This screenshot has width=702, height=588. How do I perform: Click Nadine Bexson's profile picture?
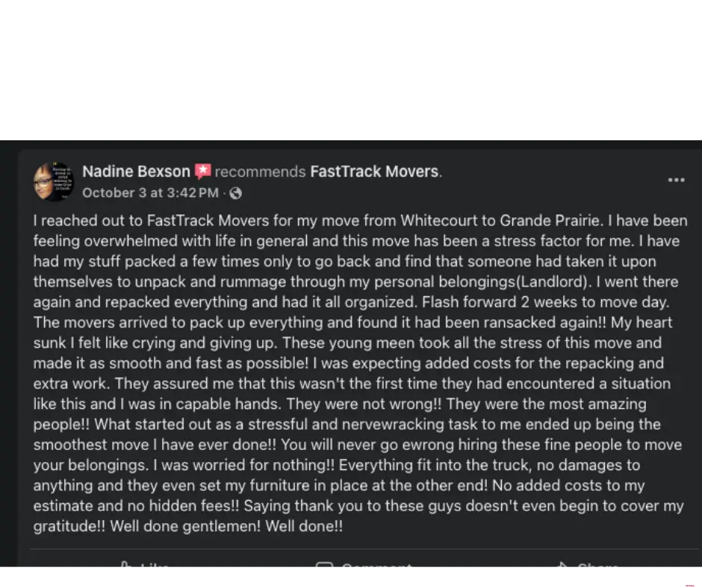click(x=53, y=181)
